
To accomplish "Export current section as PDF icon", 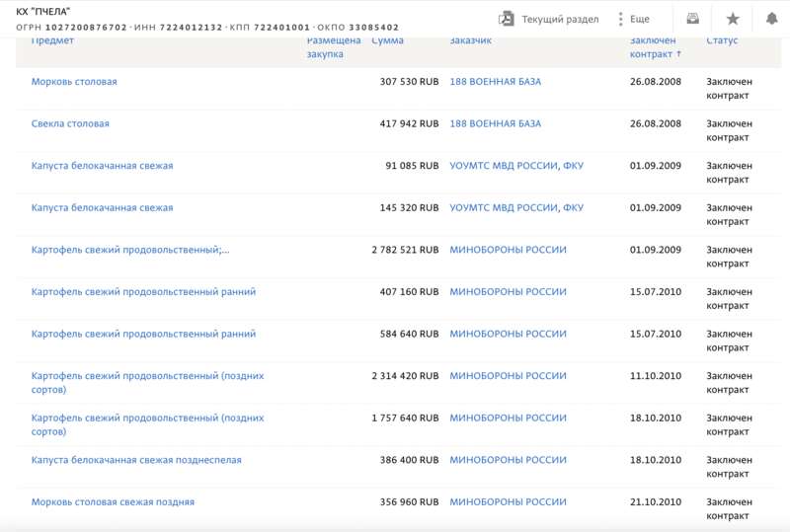I will pyautogui.click(x=507, y=19).
